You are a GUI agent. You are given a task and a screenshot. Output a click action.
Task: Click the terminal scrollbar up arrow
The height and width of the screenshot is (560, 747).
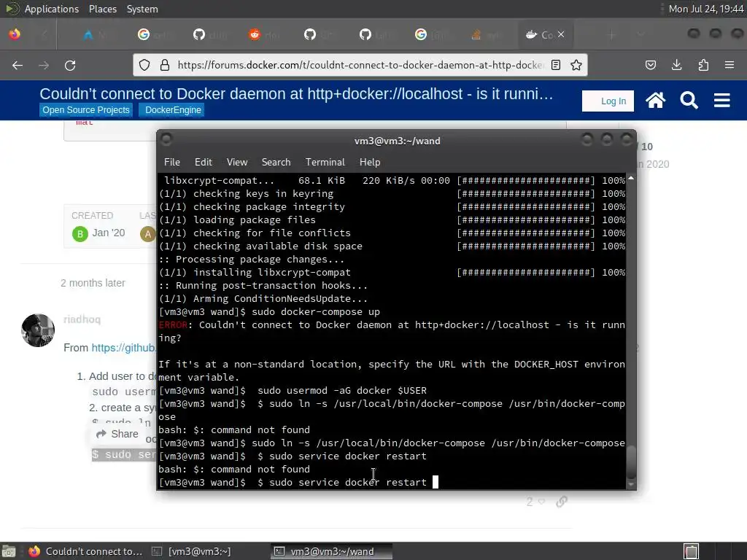point(631,178)
